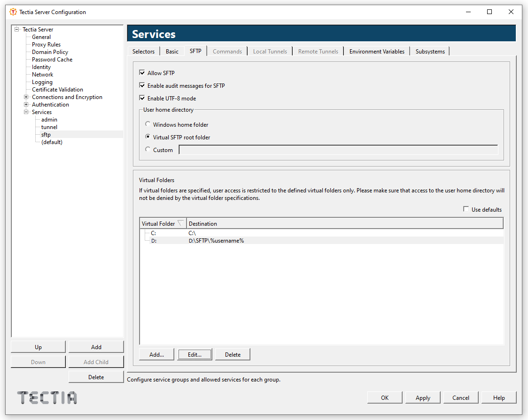Click Edit... for virtual folder
Screen dimensions: 528x420
click(194, 354)
